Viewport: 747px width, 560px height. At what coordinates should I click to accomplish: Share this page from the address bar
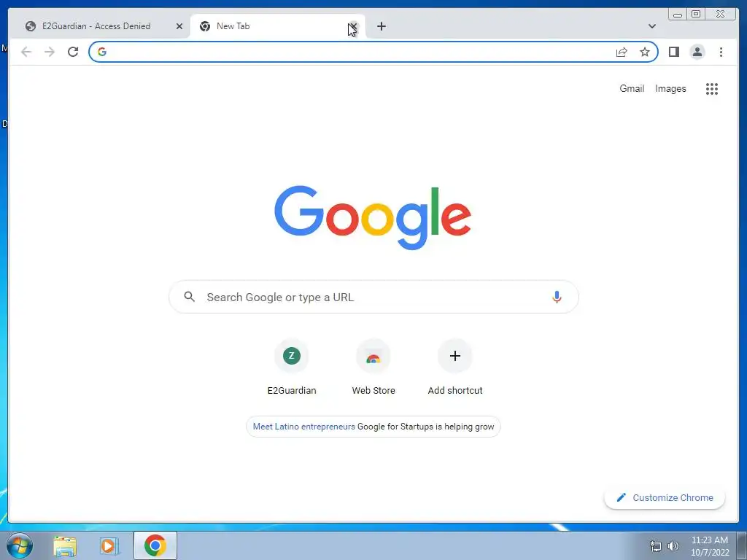622,52
